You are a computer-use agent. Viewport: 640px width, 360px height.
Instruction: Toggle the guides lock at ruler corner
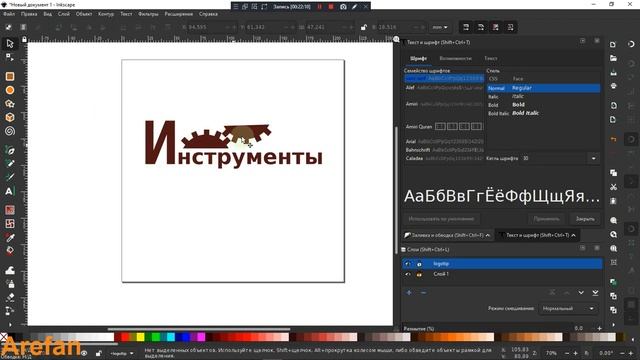24,39
